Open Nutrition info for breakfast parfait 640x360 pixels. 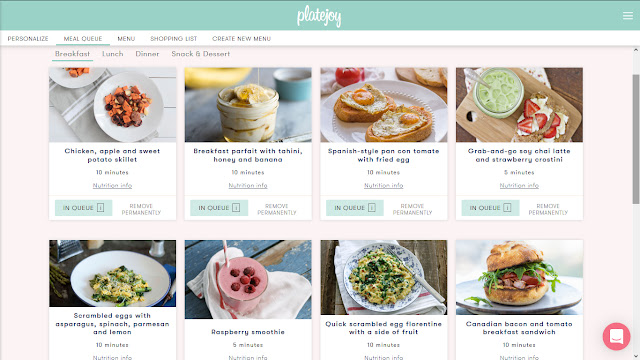pos(248,185)
